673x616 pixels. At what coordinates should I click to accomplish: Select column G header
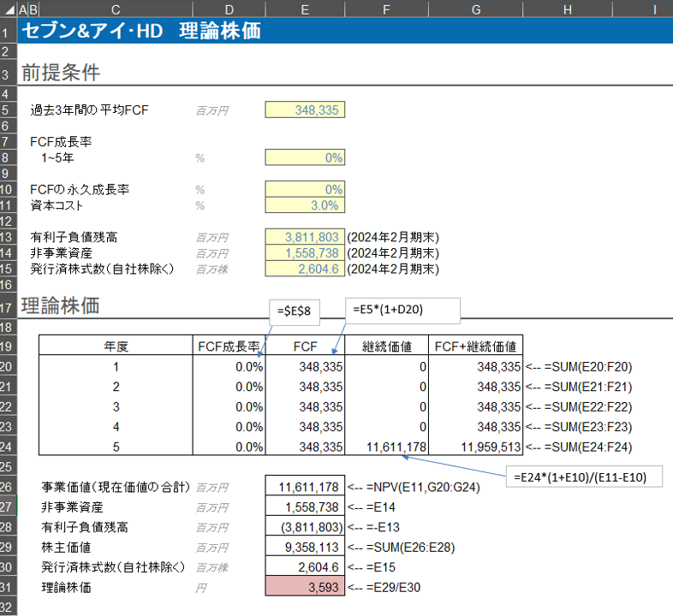(x=475, y=9)
